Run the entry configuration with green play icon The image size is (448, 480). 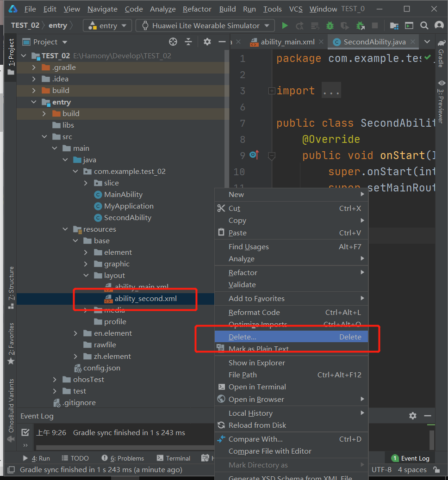pyautogui.click(x=285, y=26)
